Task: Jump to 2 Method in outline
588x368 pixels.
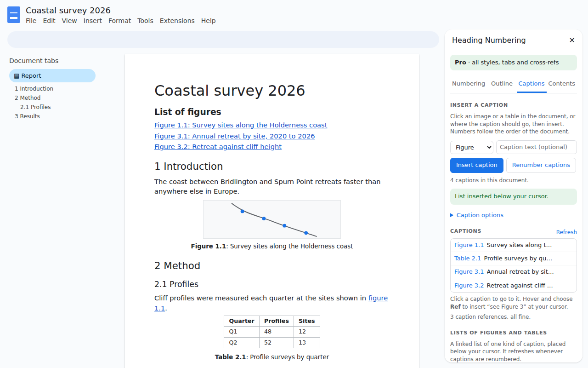Action: tap(28, 98)
